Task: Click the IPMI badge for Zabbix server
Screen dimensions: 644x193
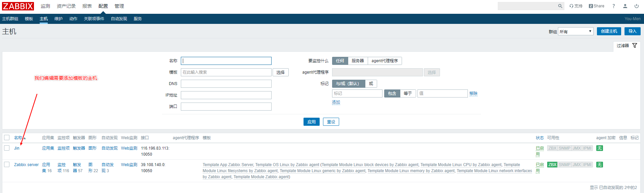Action: 587,165
